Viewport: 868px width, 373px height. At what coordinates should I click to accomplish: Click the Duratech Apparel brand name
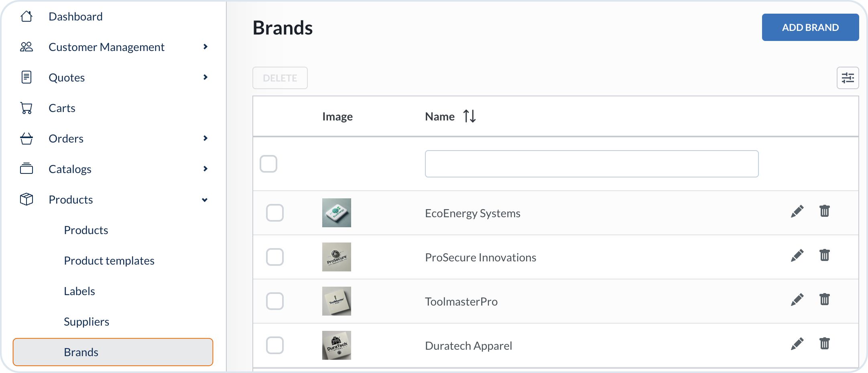469,346
